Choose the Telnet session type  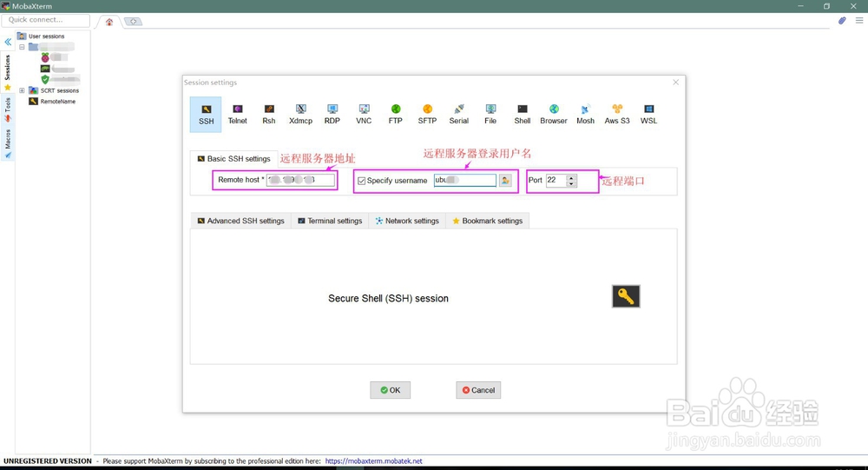[238, 114]
